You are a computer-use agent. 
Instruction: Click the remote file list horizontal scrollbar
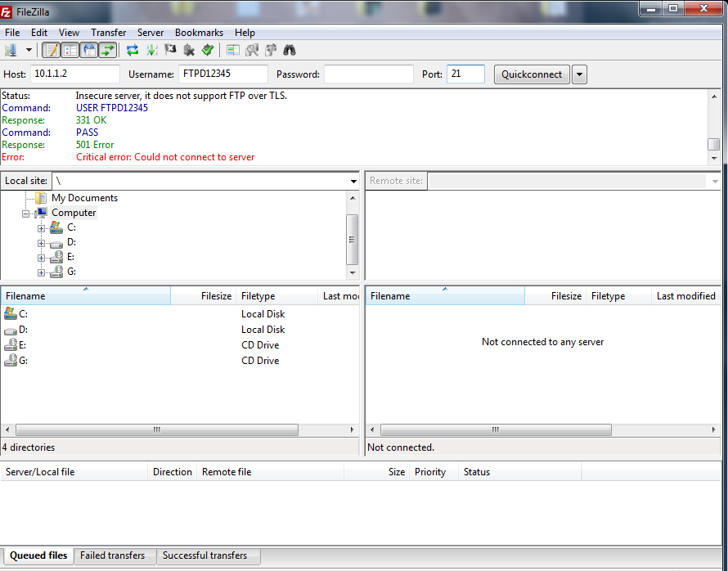point(496,429)
